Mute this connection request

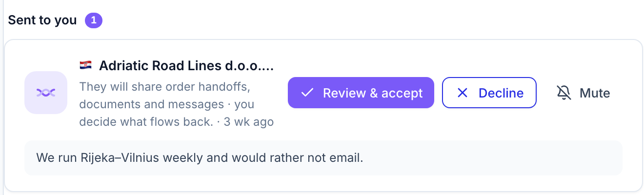[x=584, y=93]
